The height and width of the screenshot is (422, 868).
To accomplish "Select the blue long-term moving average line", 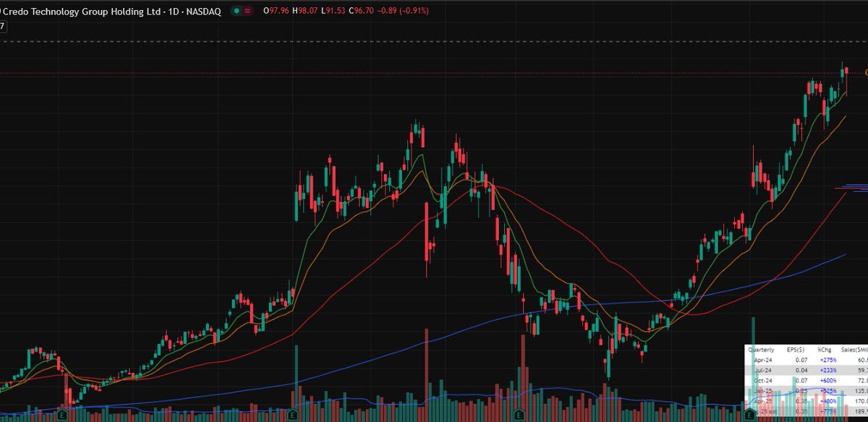I will [x=463, y=329].
